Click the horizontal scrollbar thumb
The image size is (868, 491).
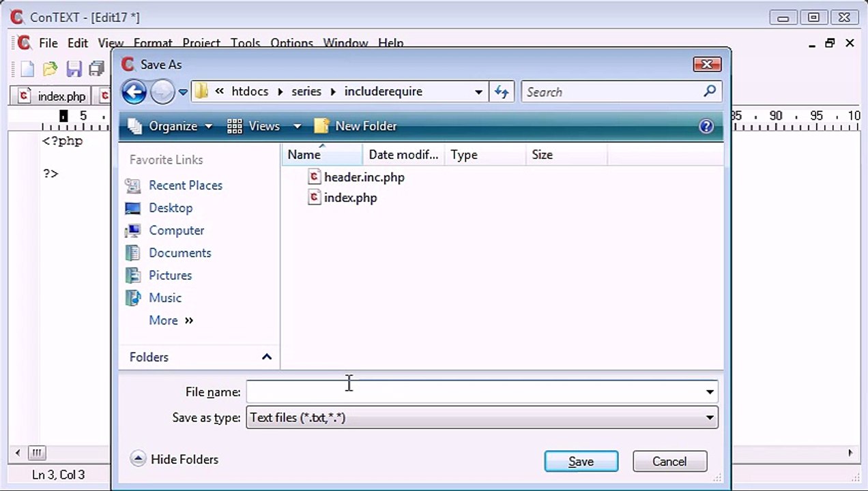click(37, 452)
